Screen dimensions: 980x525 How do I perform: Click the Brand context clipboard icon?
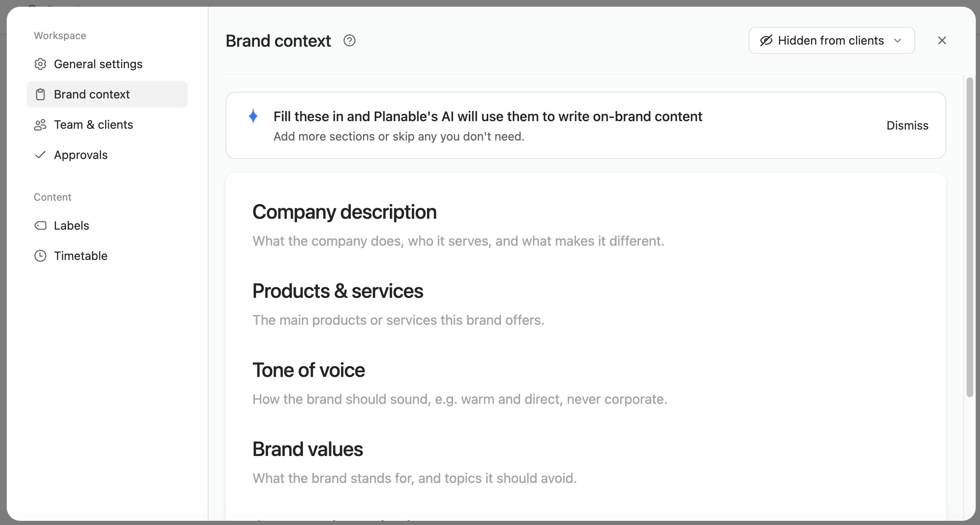(40, 94)
